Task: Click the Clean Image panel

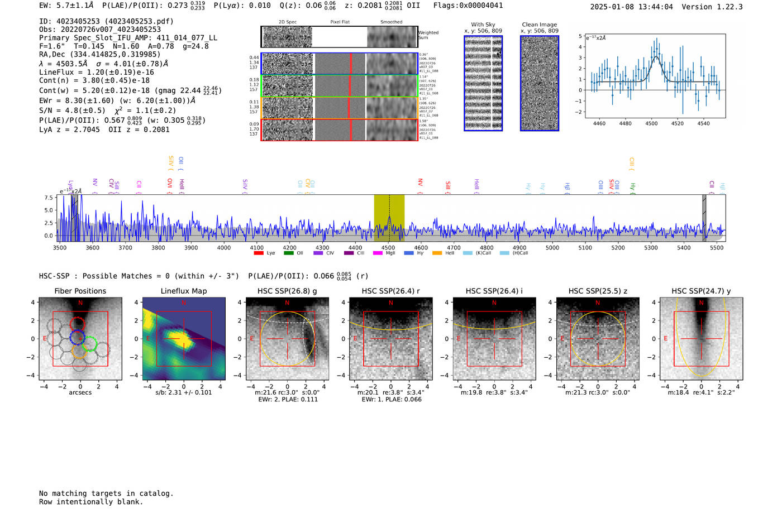Action: [540, 83]
